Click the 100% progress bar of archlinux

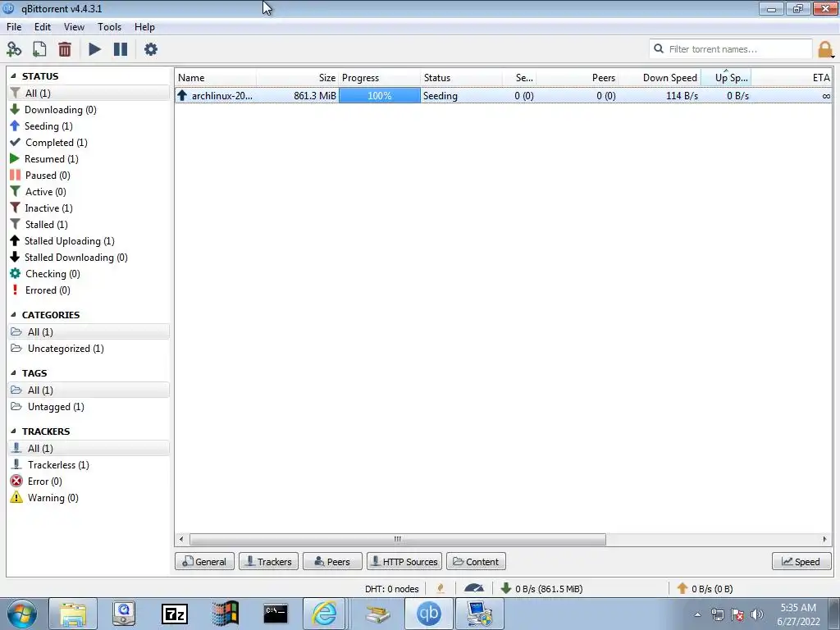(x=379, y=96)
